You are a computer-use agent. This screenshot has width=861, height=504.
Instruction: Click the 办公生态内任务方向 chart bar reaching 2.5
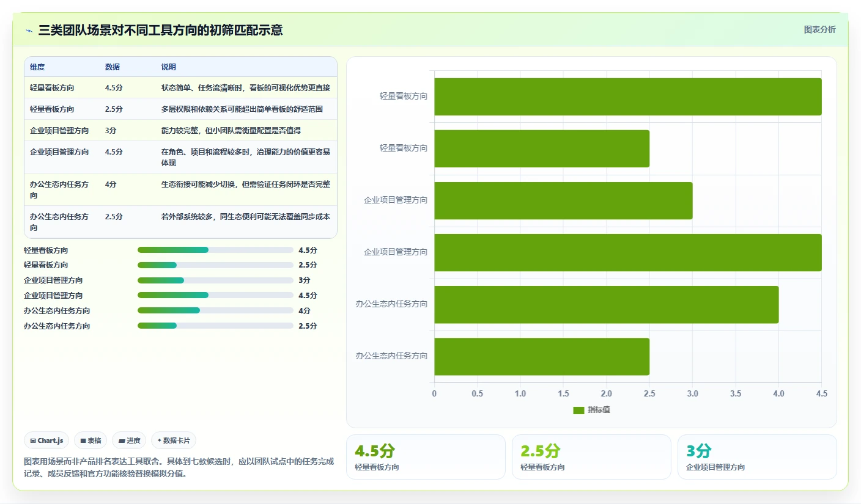542,356
